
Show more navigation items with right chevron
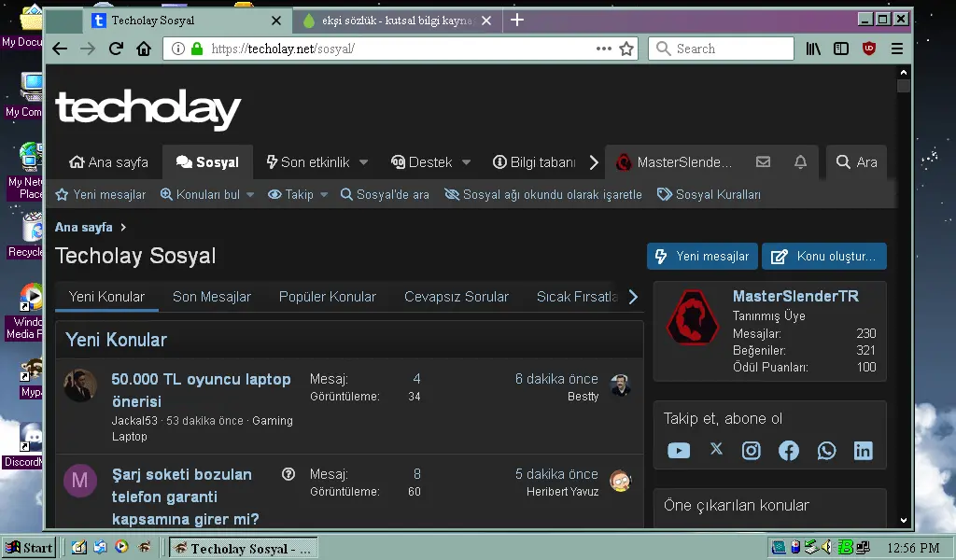(x=594, y=162)
